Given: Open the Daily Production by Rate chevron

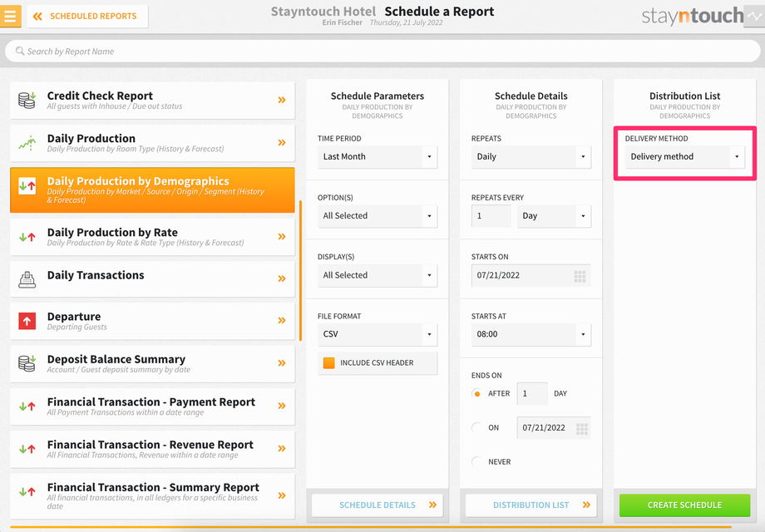Looking at the screenshot, I should pyautogui.click(x=282, y=237).
